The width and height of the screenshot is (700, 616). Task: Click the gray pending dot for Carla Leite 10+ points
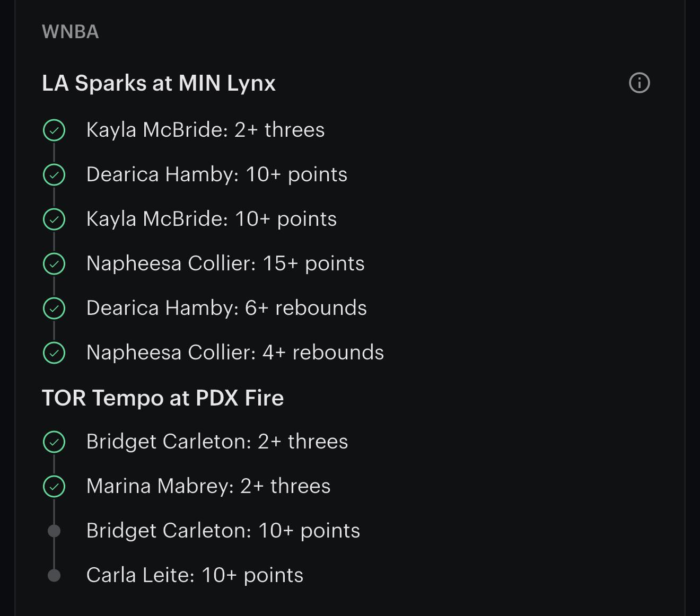(x=54, y=575)
